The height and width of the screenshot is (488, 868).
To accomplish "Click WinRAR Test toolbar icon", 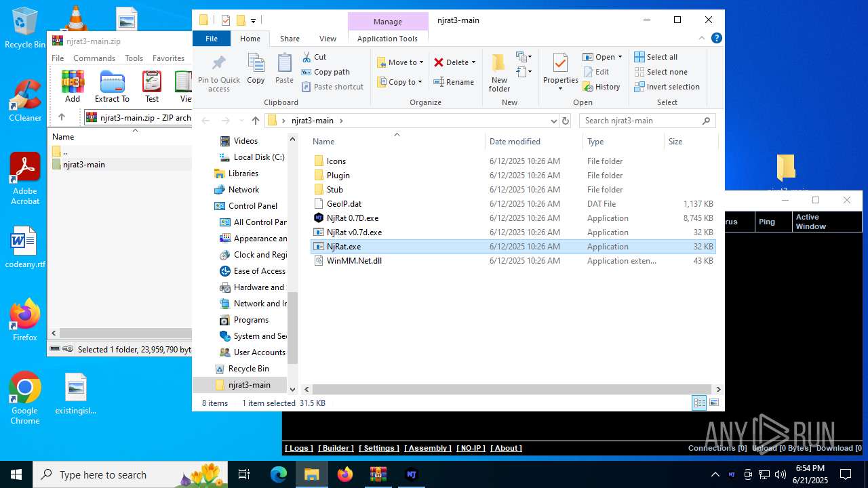I will tap(152, 87).
